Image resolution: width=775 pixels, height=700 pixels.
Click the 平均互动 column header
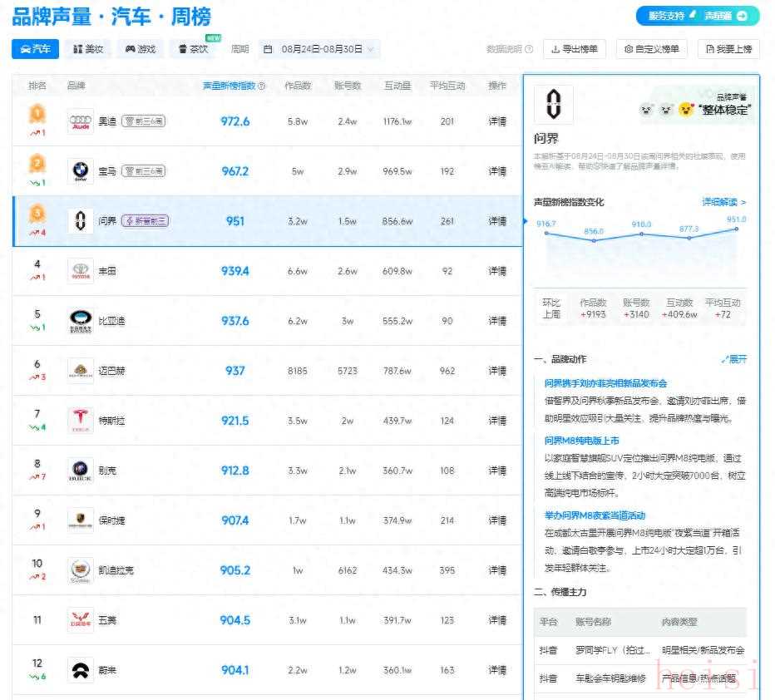(x=447, y=86)
